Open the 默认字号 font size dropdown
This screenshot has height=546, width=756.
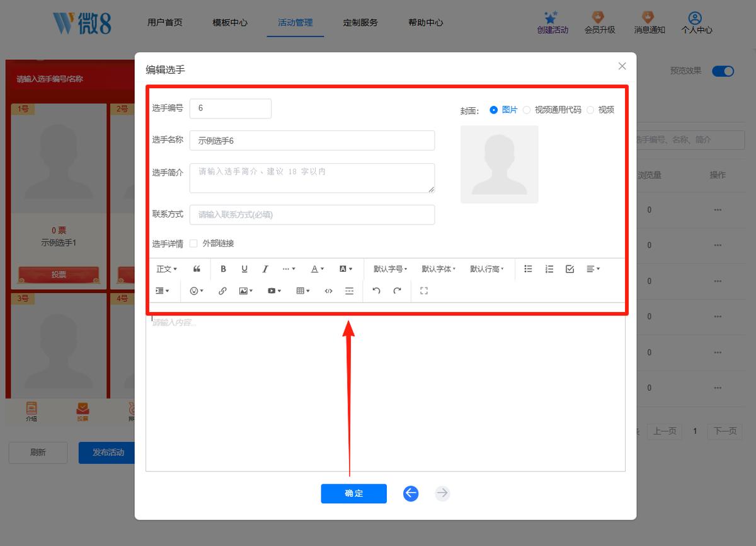pyautogui.click(x=390, y=269)
